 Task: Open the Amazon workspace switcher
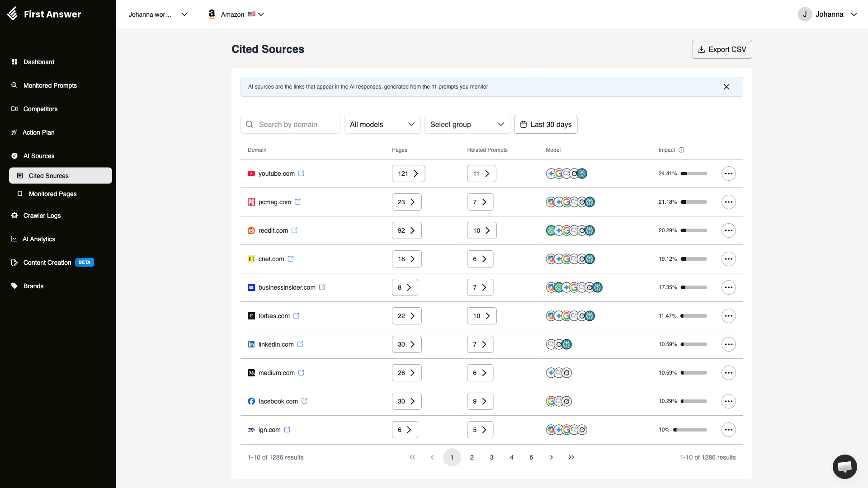tap(235, 14)
